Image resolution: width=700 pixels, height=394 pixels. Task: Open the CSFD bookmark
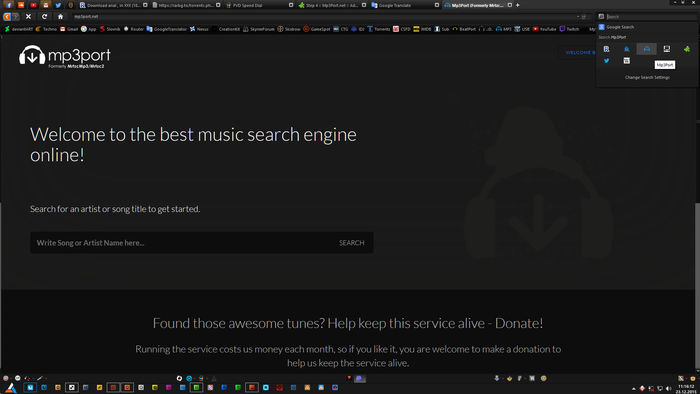point(402,29)
